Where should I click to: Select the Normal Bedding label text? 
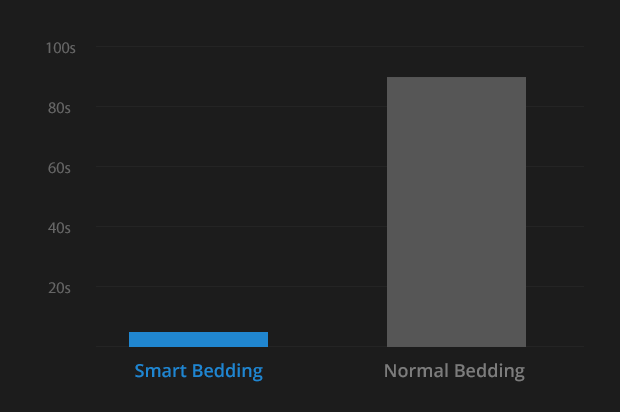point(454,372)
